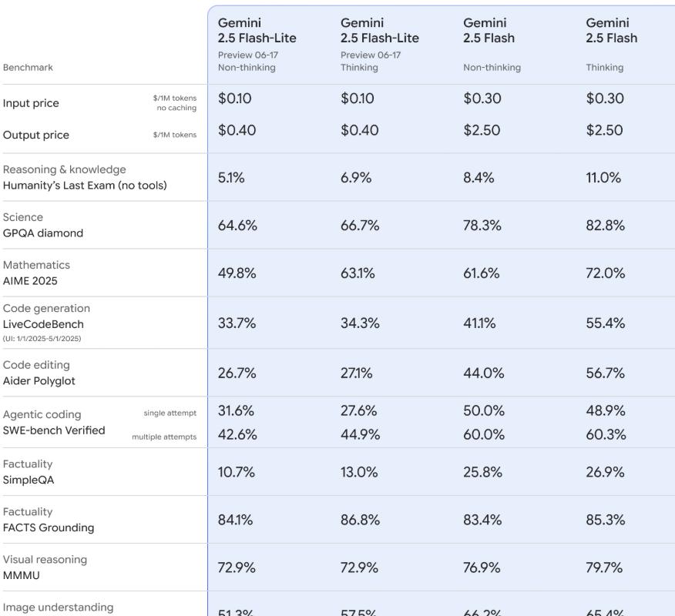The image size is (675, 616).
Task: Click the SWE-bench Verified label
Action: click(54, 430)
